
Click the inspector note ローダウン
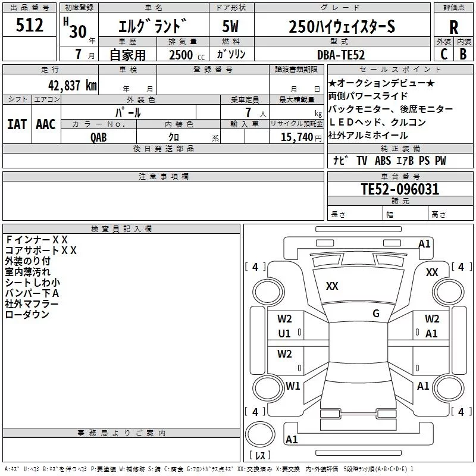click(x=27, y=314)
